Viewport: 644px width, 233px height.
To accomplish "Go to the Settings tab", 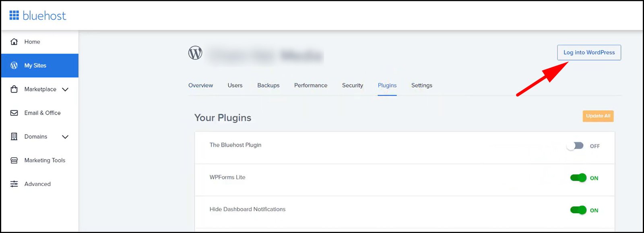I will (421, 85).
